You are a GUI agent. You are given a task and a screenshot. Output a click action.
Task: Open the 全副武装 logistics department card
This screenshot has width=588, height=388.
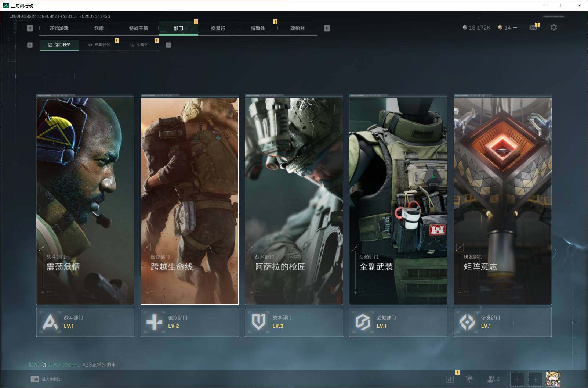click(398, 201)
